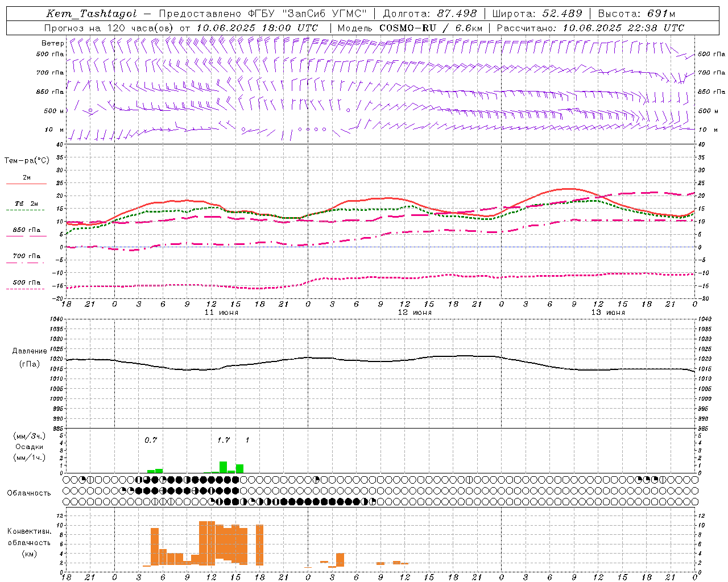The image size is (728, 582).
Task: Click the 10 м wind level label on the left axis
Action: 54,130
